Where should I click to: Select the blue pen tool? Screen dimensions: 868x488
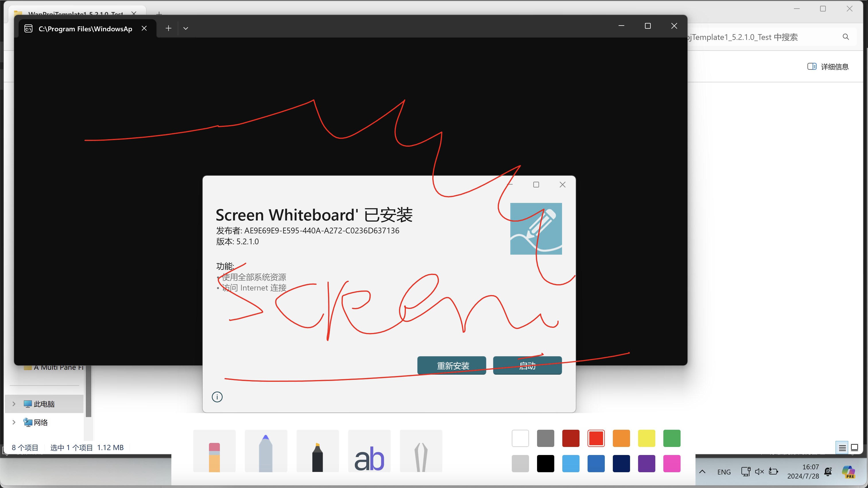point(266,451)
